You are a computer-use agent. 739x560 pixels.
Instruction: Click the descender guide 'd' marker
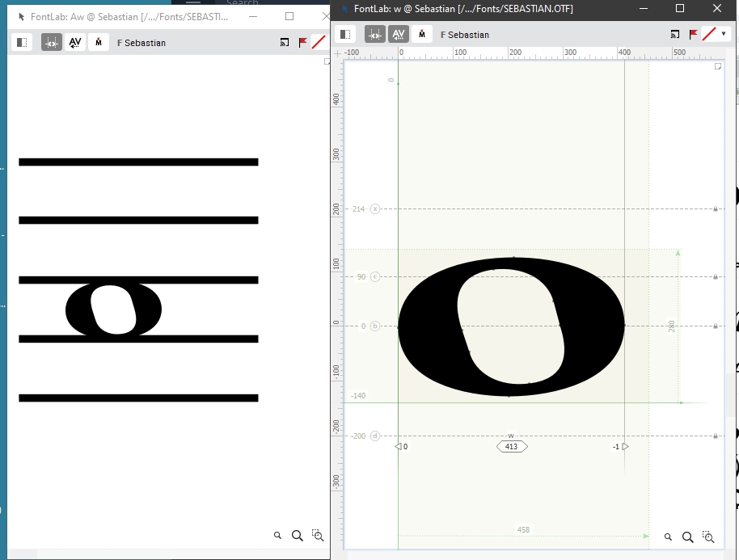tap(375, 436)
